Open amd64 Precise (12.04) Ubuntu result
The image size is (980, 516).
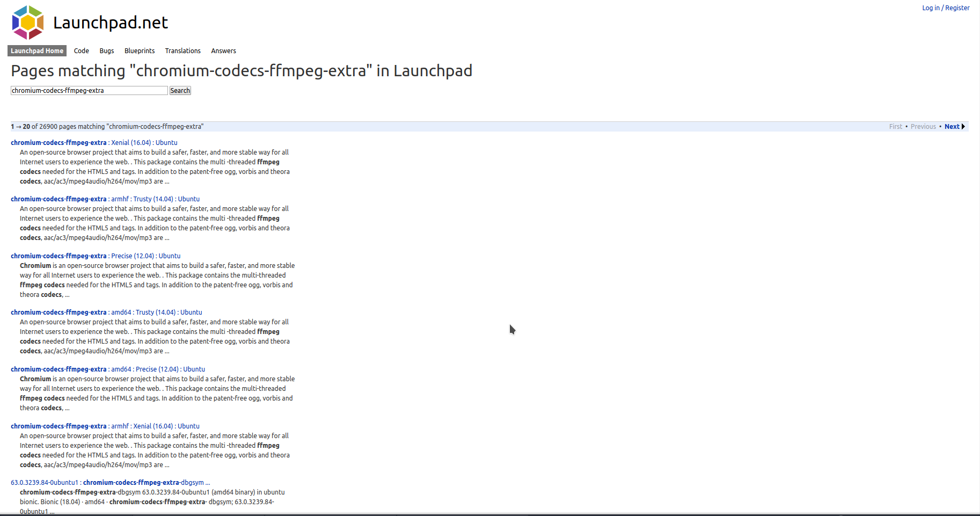point(108,369)
